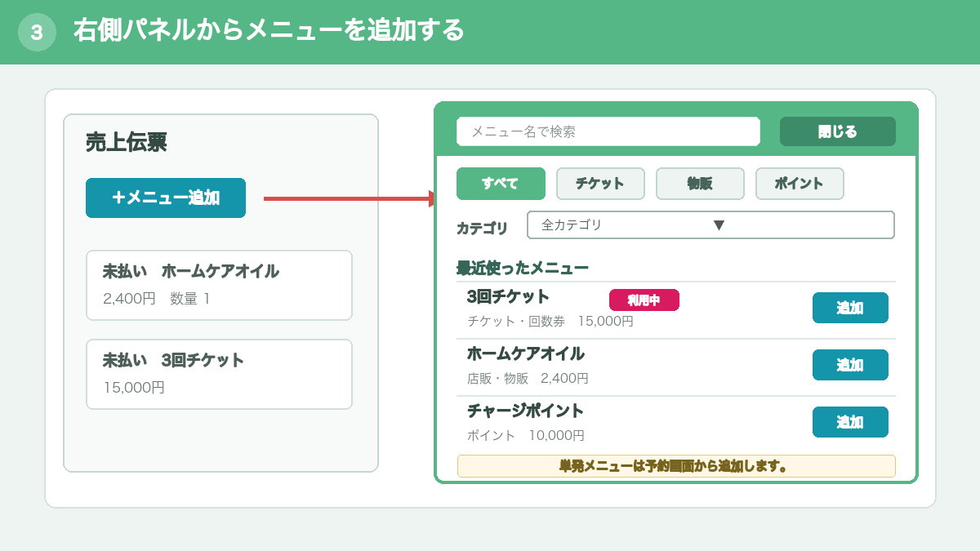Add the 3回チケット menu item
The image size is (980, 551).
[850, 308]
